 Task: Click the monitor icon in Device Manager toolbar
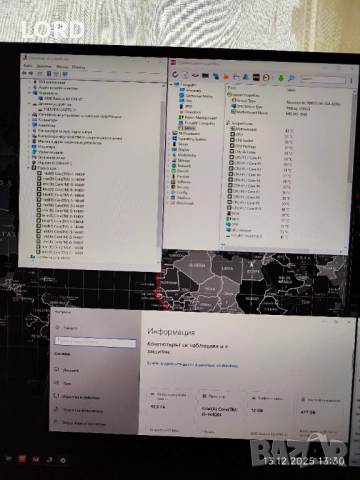[65, 74]
